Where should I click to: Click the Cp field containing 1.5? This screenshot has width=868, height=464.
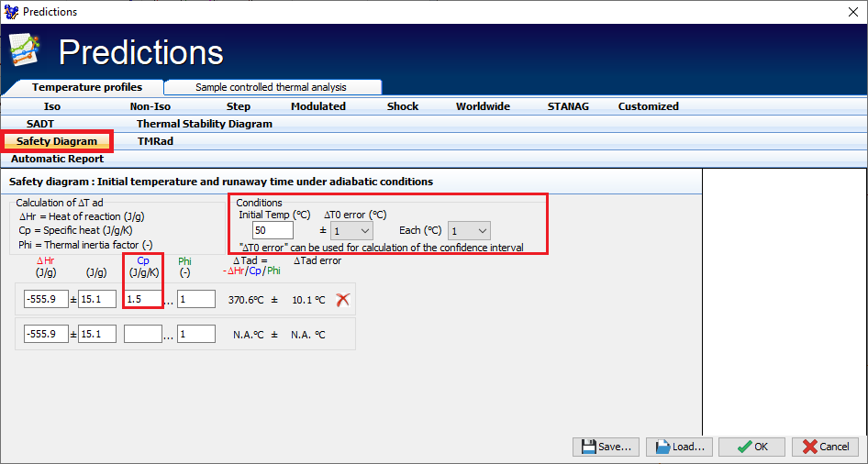coord(142,299)
